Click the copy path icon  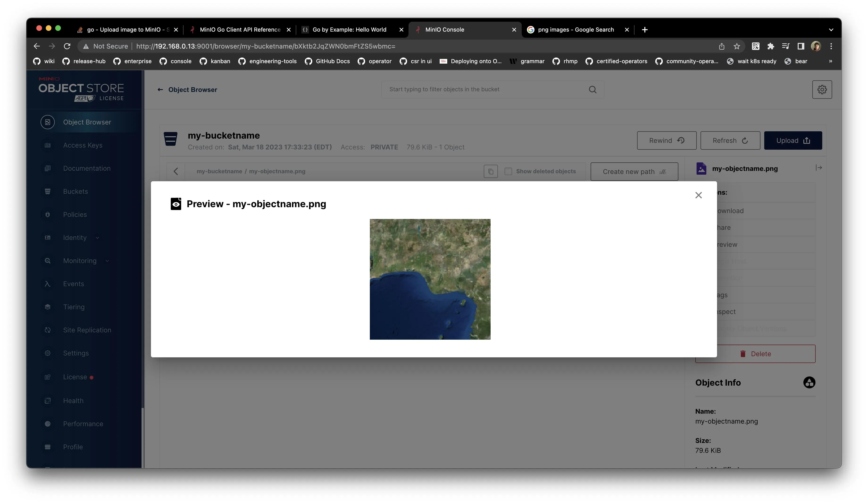coord(490,171)
